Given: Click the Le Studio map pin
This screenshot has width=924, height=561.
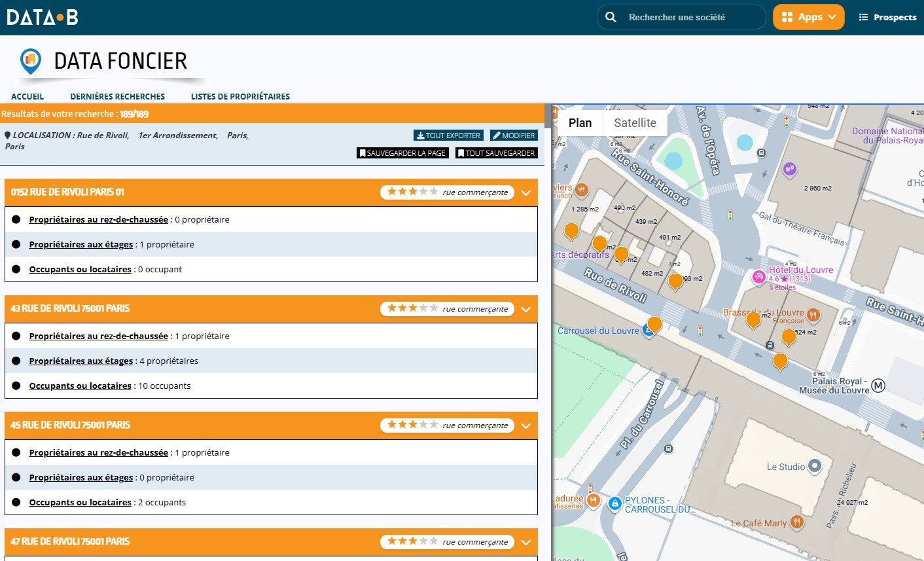Looking at the screenshot, I should 814,466.
